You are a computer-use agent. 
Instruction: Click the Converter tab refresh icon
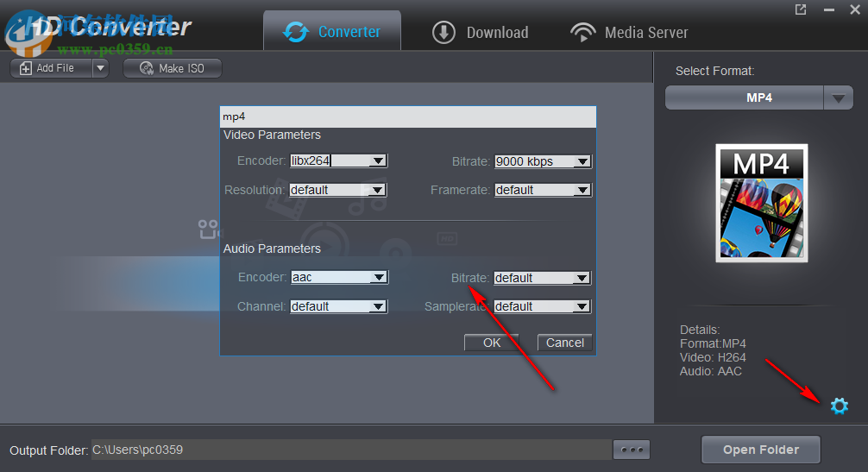coord(296,32)
